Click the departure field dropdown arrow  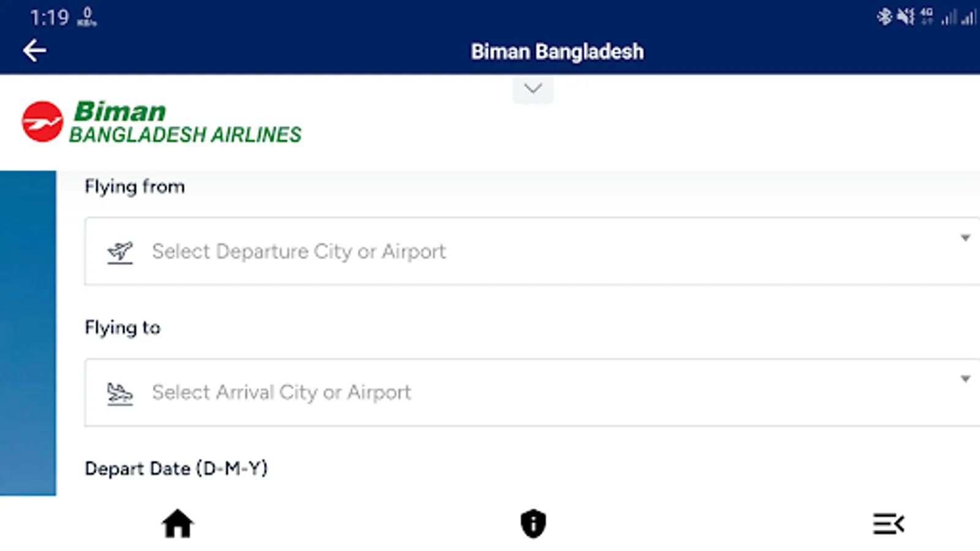[965, 238]
